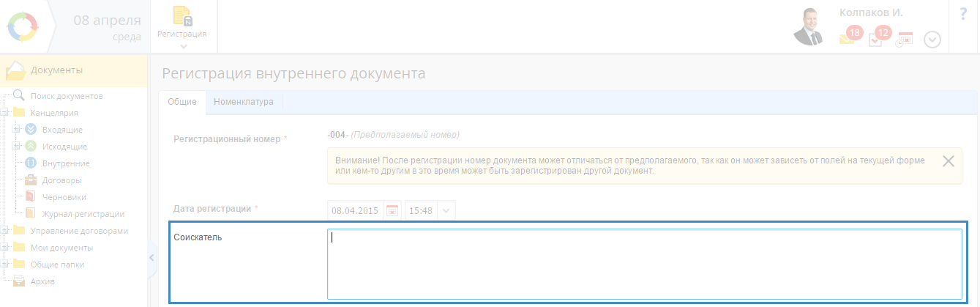This screenshot has height=307, width=980.
Task: Select Журнал регистрации in the tree
Action: pos(83,214)
